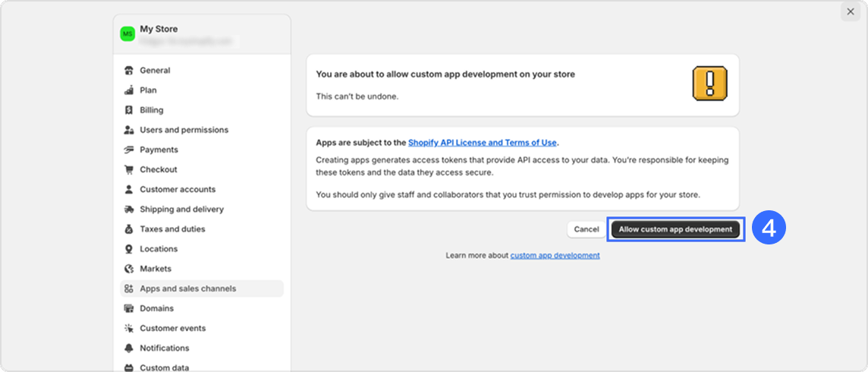The image size is (868, 372).
Task: Click the Domains icon in sidebar
Action: [x=129, y=308]
